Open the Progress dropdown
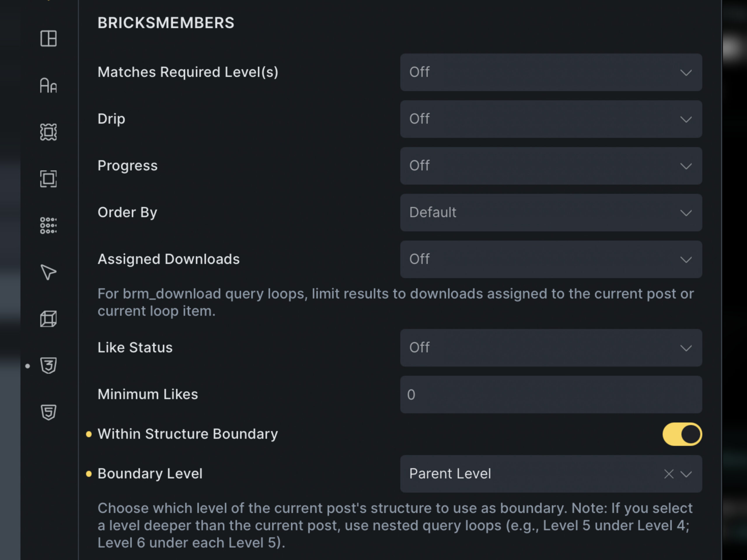The height and width of the screenshot is (560, 747). click(551, 166)
